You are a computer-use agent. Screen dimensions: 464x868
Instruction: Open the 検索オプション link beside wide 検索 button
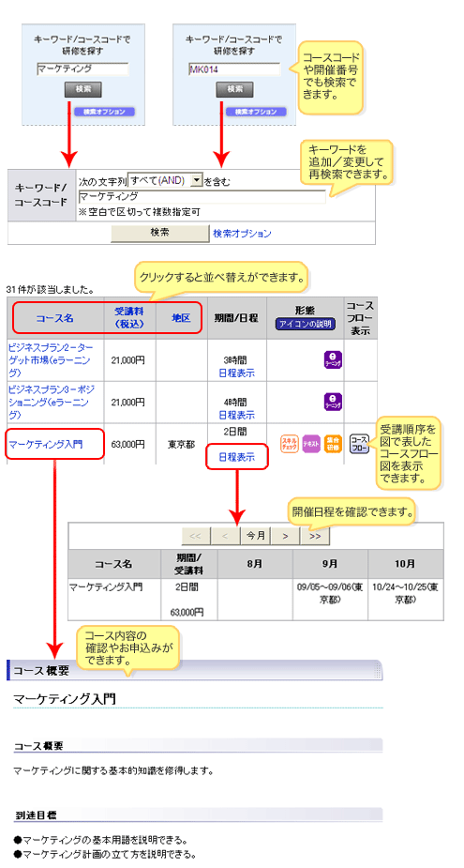point(242,234)
